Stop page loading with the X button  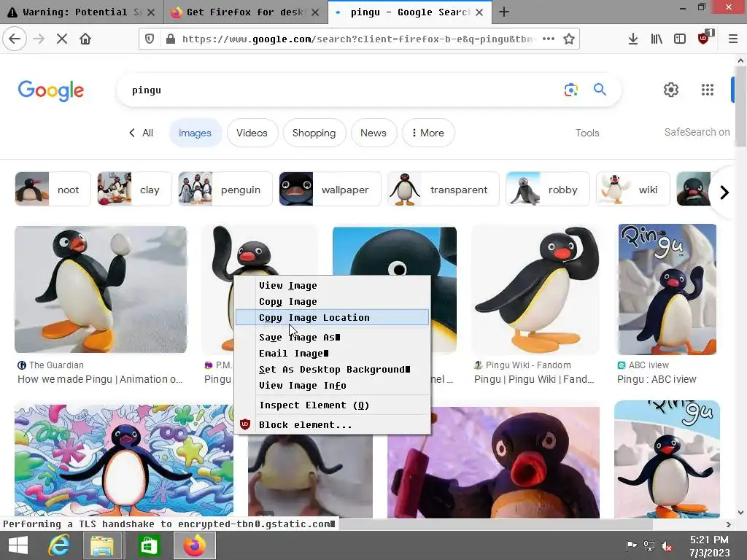point(62,39)
